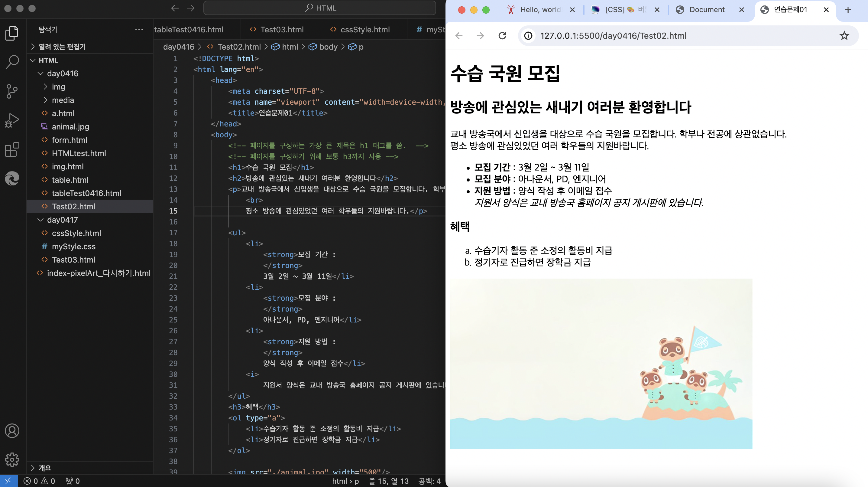Open the Manage gear icon
This screenshot has width=868, height=487.
(12, 460)
